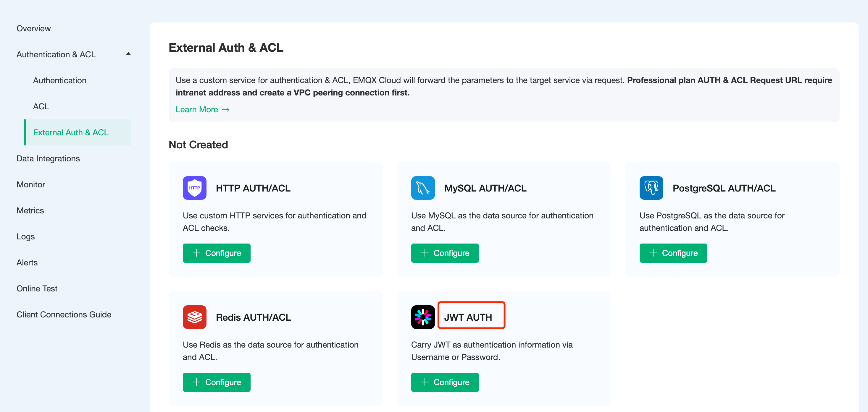Click the Redis red stack icon
Screen dimensions: 868x412
(x=194, y=317)
